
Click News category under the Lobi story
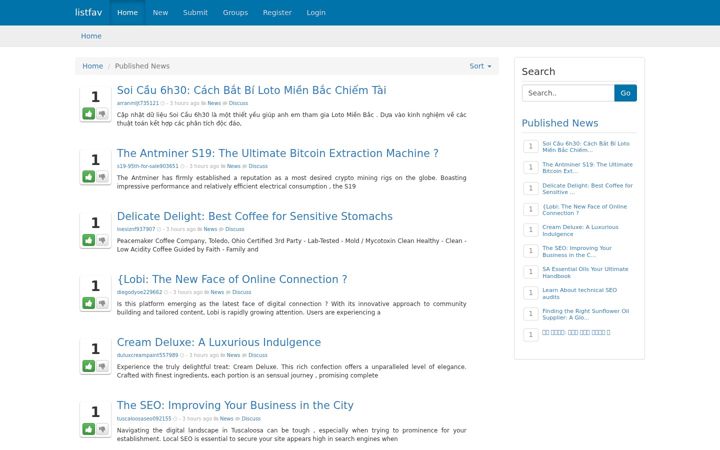pos(217,292)
